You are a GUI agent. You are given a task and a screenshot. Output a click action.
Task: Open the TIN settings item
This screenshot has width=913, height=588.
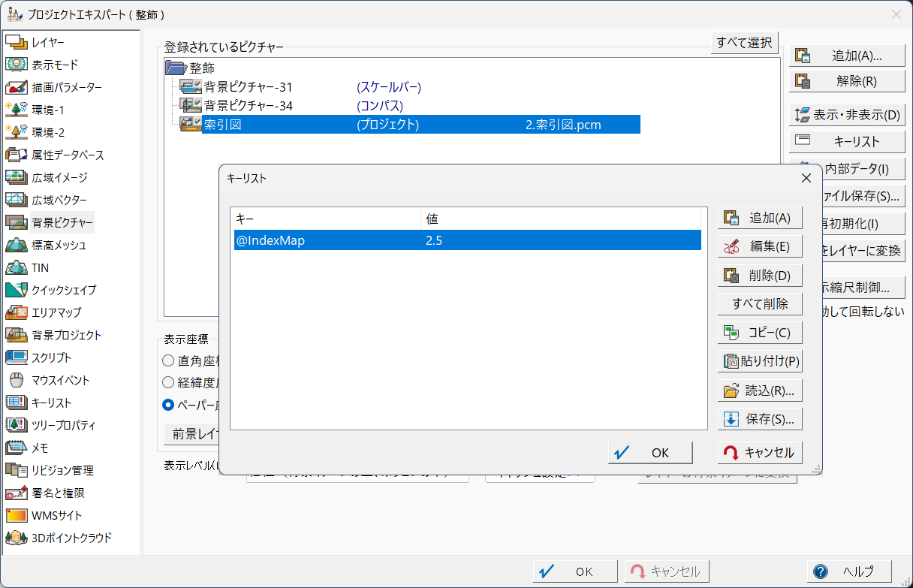[x=17, y=267]
